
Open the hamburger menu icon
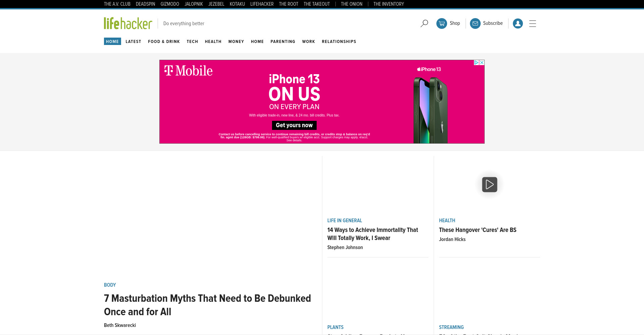tap(533, 23)
